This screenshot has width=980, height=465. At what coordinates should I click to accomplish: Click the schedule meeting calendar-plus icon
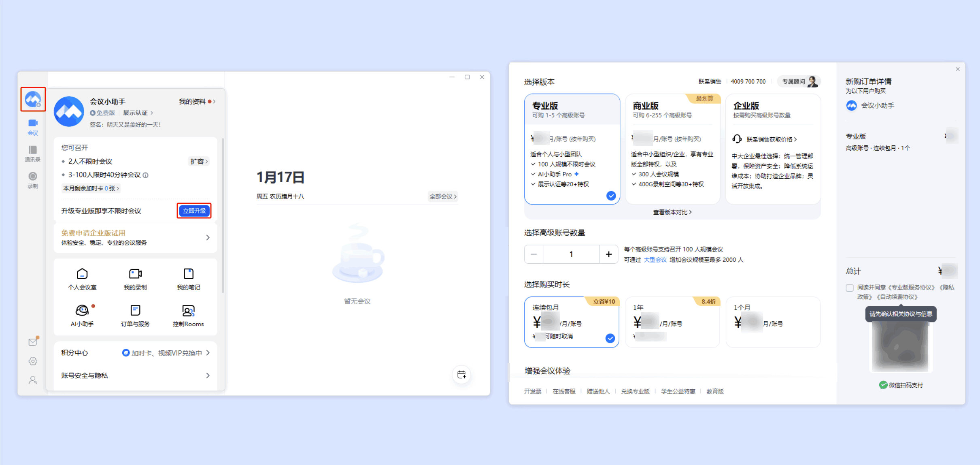point(461,374)
